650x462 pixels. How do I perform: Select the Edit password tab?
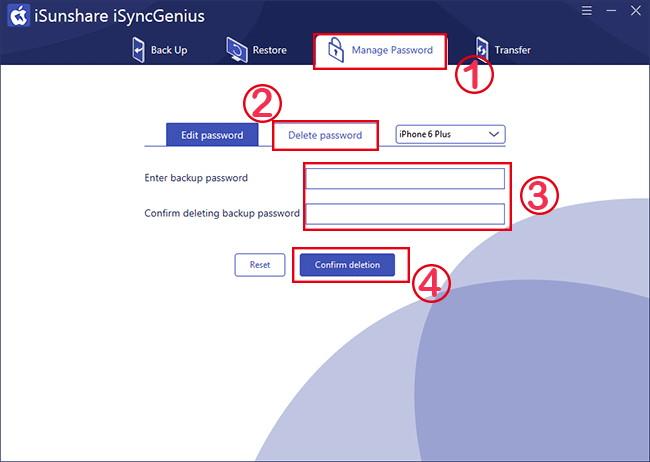[212, 135]
